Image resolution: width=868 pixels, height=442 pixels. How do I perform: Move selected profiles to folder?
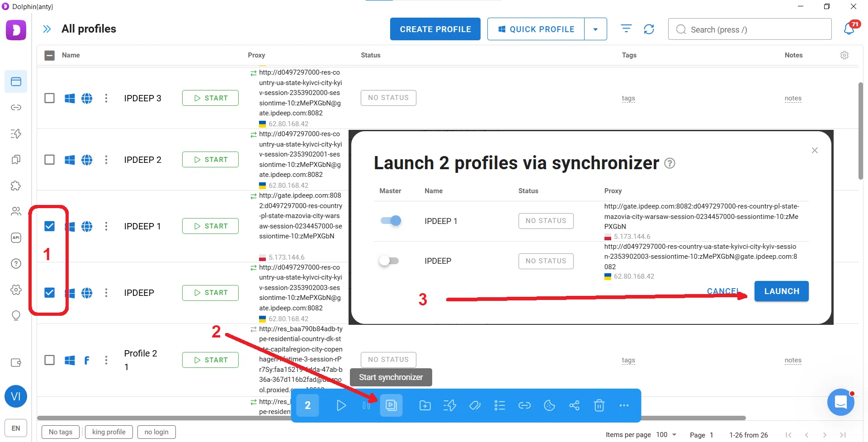(x=425, y=405)
